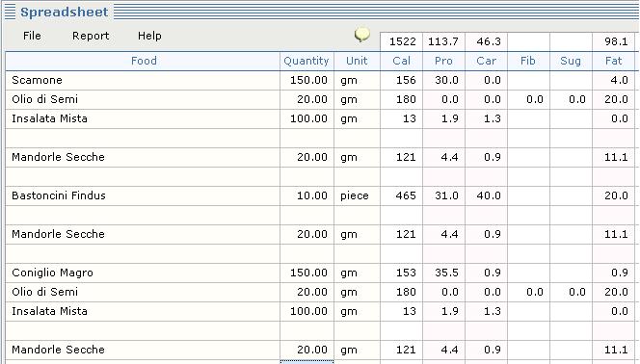Select the total carbs cell 46.3

point(486,41)
